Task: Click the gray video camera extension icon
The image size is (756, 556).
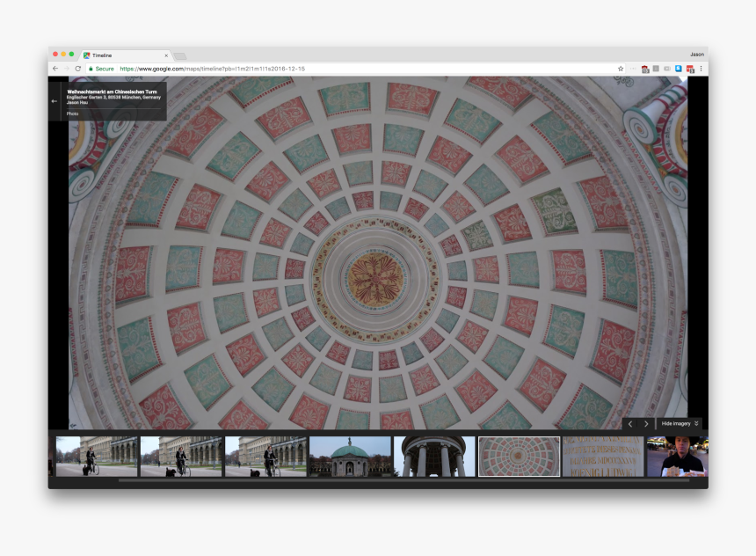Action: tap(667, 69)
